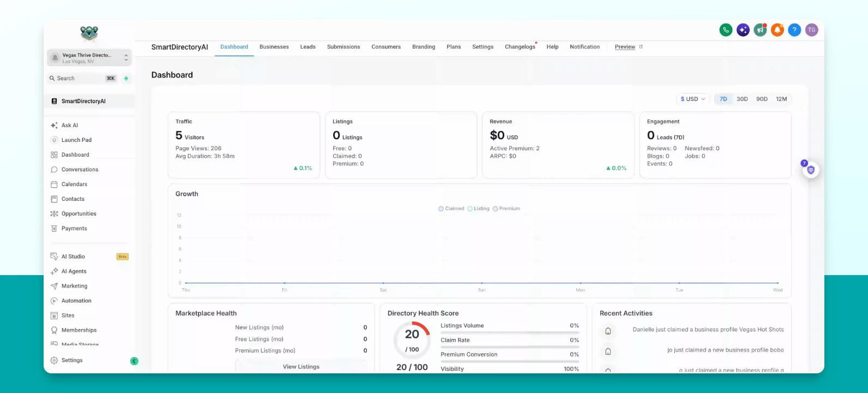Click the blue question mark help icon
This screenshot has height=393, width=868.
pos(794,30)
